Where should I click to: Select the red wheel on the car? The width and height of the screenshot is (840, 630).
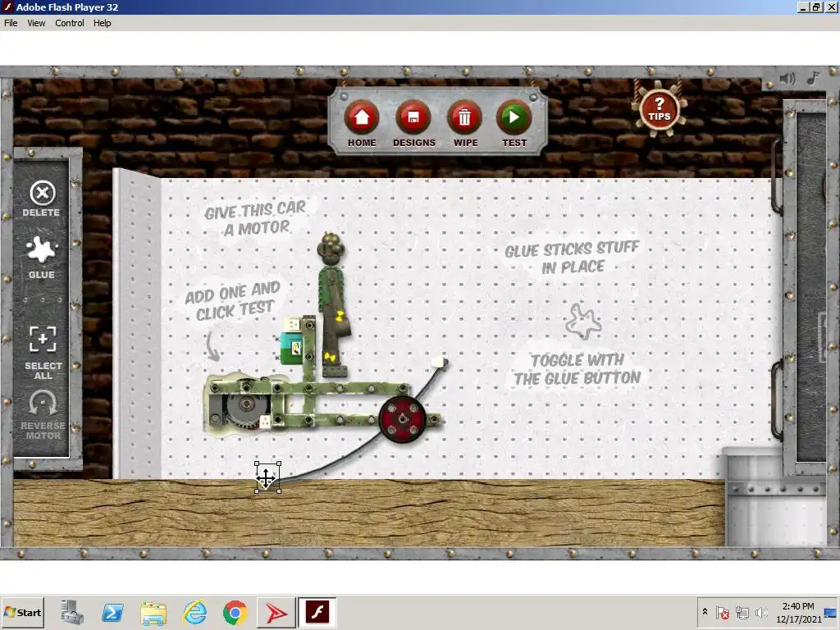tap(402, 419)
